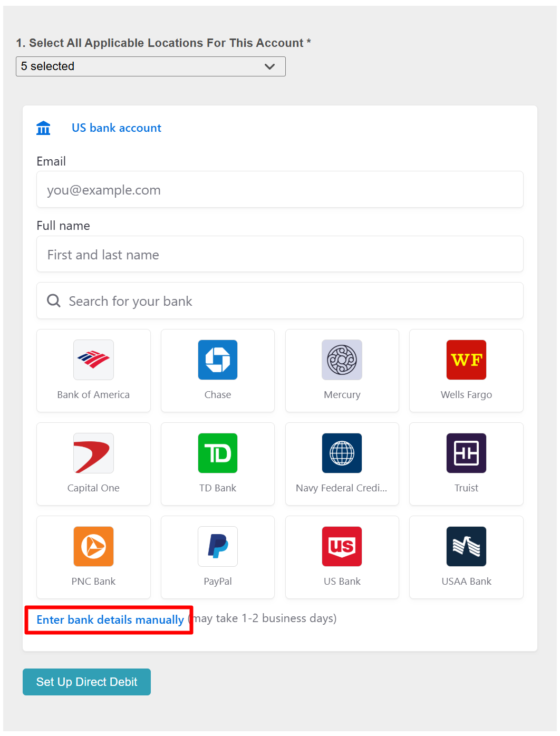Click the 'Capital One' label text
Viewport: 560px width, 736px height.
pyautogui.click(x=93, y=488)
